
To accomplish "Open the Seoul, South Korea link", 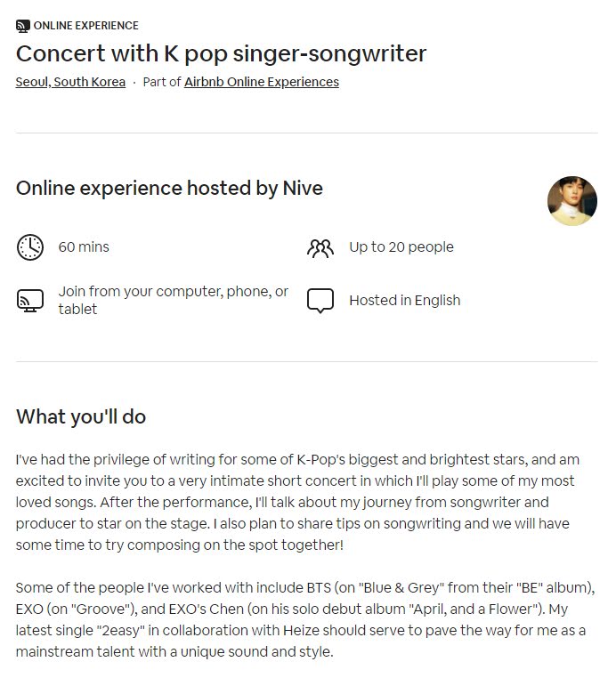I will [70, 82].
